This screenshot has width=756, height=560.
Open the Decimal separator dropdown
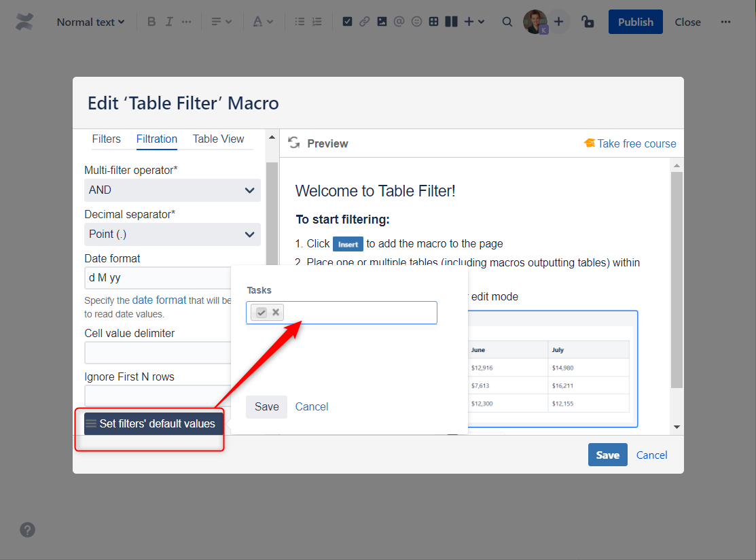click(172, 234)
